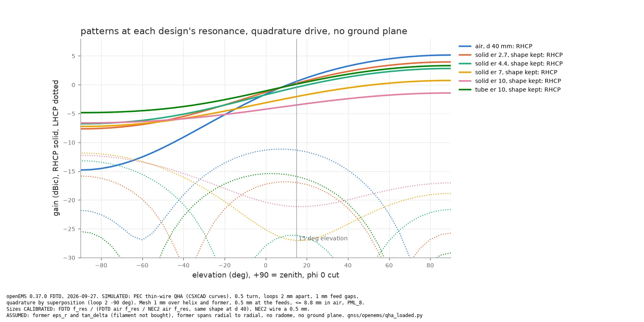Click the dark green legend line for tube er 10

click(465, 90)
